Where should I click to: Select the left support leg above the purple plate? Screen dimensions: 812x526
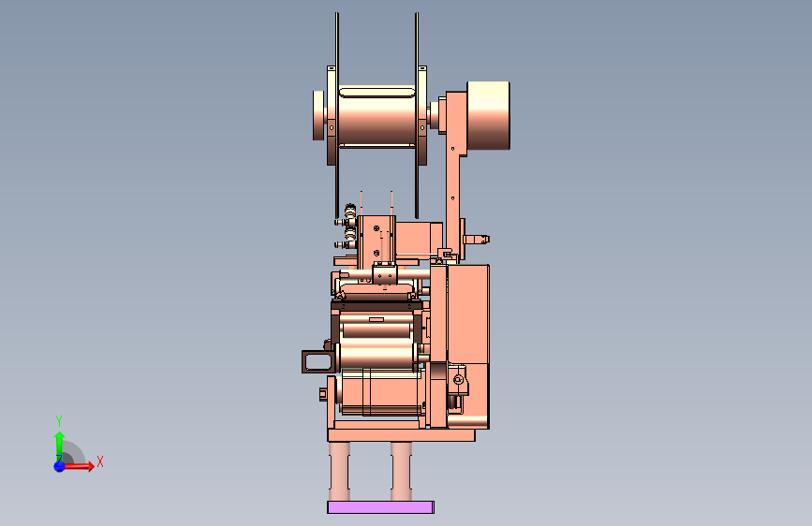pos(340,471)
